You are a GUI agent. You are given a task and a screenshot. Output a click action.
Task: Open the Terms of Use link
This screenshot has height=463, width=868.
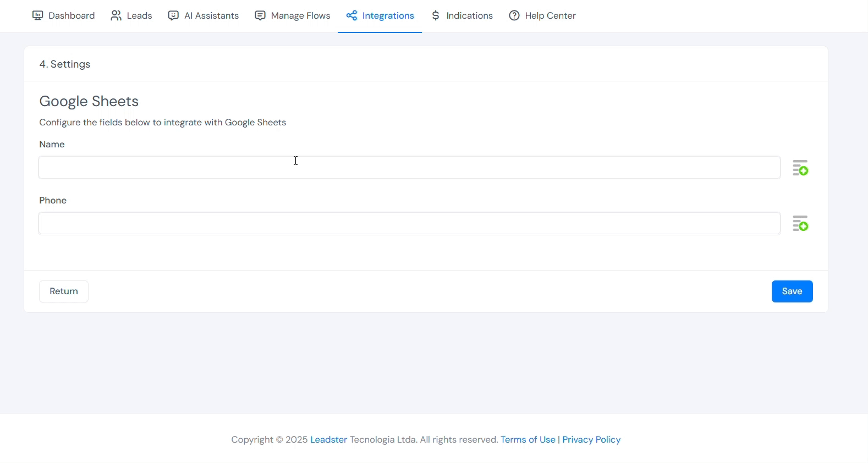[528, 440]
